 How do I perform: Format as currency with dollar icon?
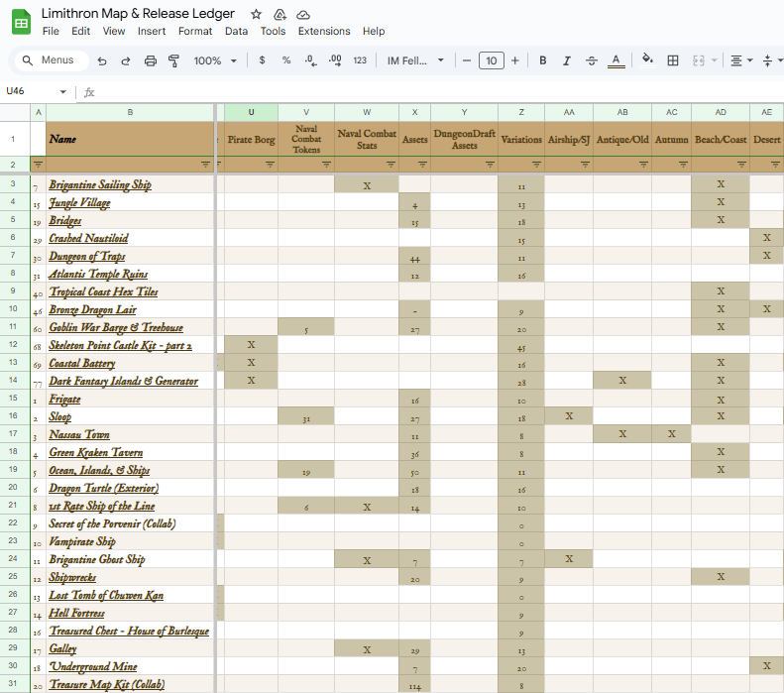click(x=262, y=60)
